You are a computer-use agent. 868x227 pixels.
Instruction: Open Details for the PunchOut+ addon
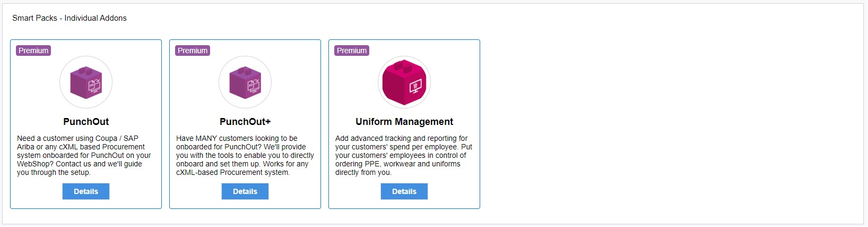(245, 191)
